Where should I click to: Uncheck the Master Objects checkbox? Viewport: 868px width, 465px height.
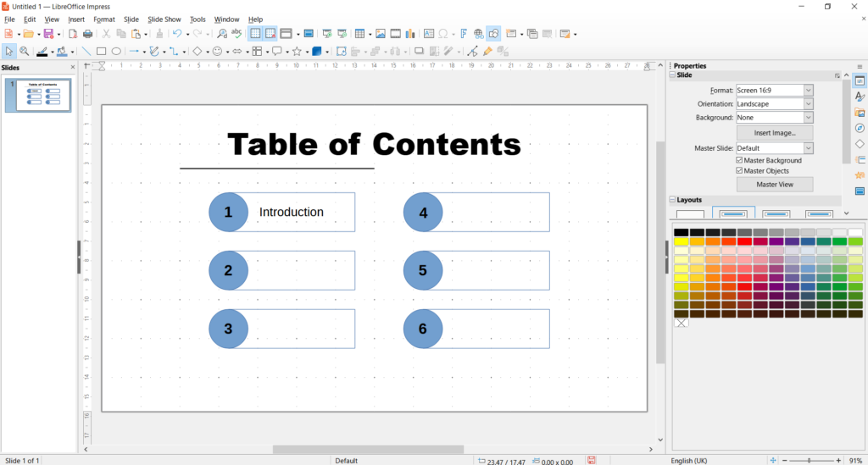740,171
